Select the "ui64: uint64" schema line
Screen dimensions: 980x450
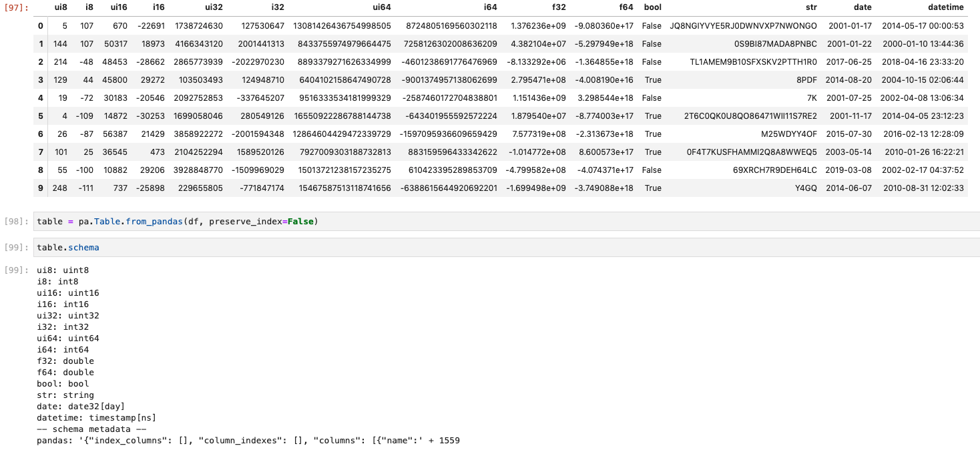68,339
